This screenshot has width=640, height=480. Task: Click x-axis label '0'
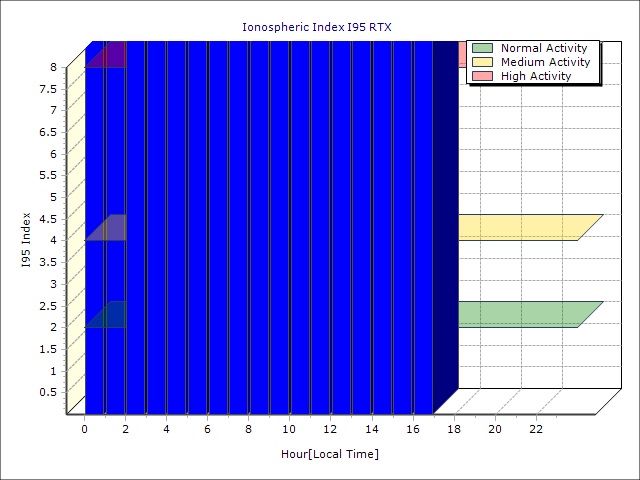click(x=84, y=429)
